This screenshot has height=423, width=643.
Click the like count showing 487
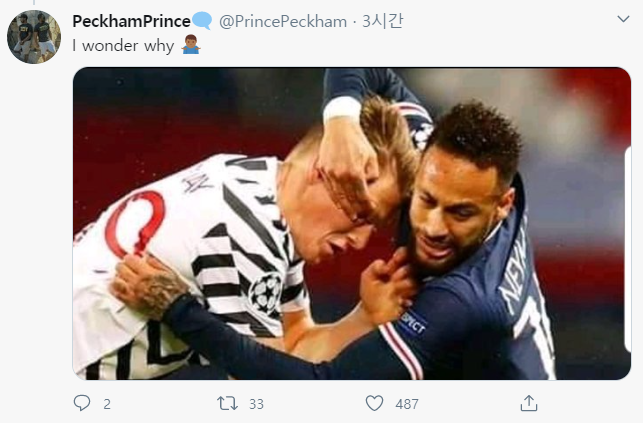pyautogui.click(x=407, y=404)
